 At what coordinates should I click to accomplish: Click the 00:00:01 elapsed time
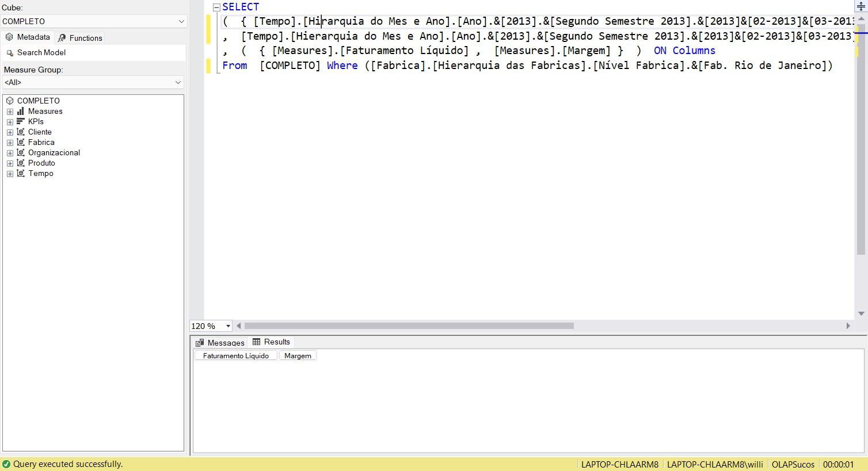click(x=838, y=465)
